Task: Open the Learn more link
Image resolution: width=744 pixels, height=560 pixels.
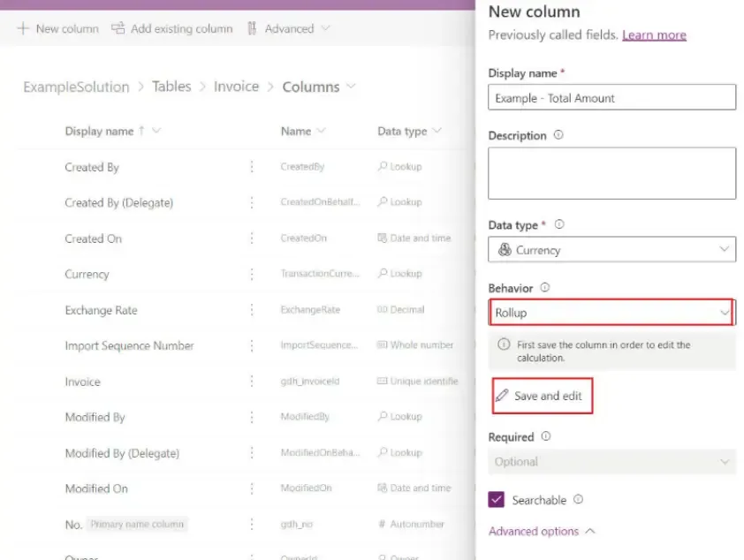Action: click(x=654, y=34)
